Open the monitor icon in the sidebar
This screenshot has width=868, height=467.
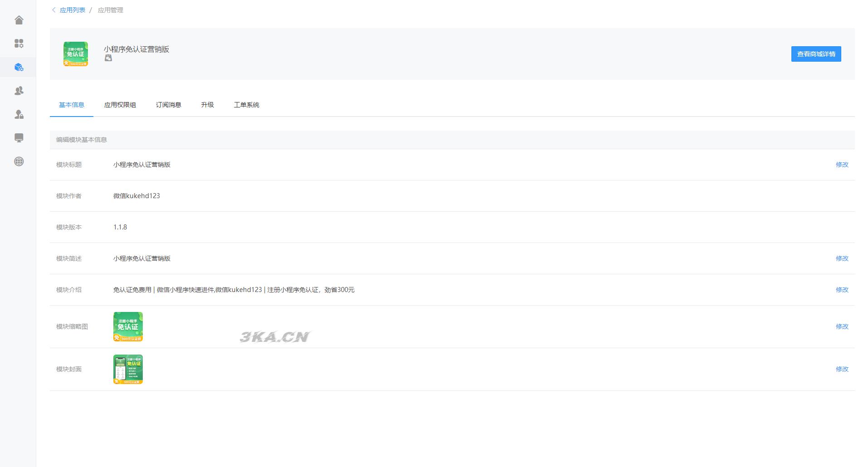pyautogui.click(x=19, y=138)
